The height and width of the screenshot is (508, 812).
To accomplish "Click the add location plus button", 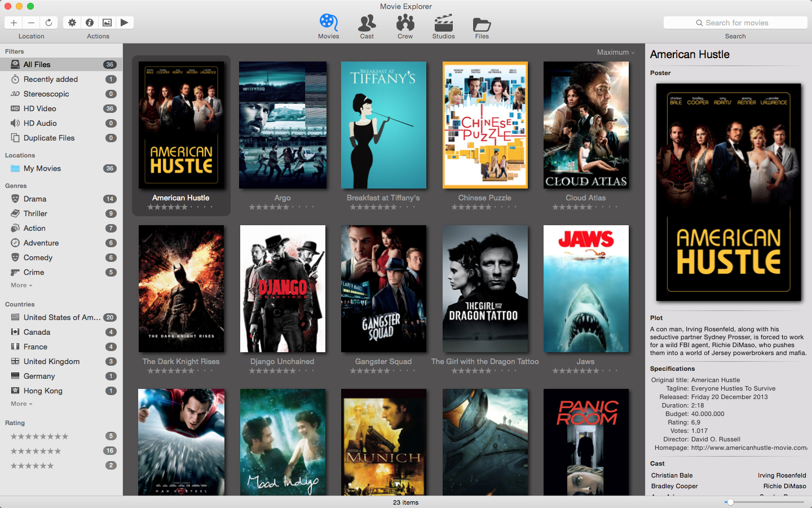I will pyautogui.click(x=14, y=23).
